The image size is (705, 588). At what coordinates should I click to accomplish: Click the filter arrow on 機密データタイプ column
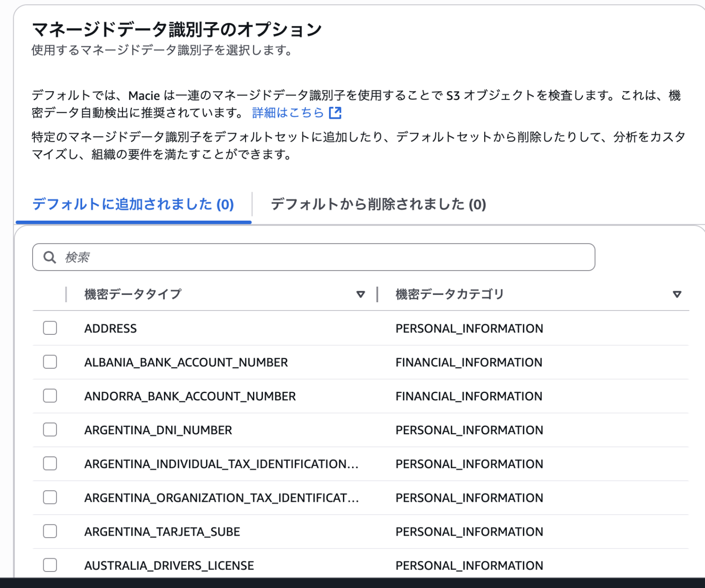pyautogui.click(x=361, y=294)
